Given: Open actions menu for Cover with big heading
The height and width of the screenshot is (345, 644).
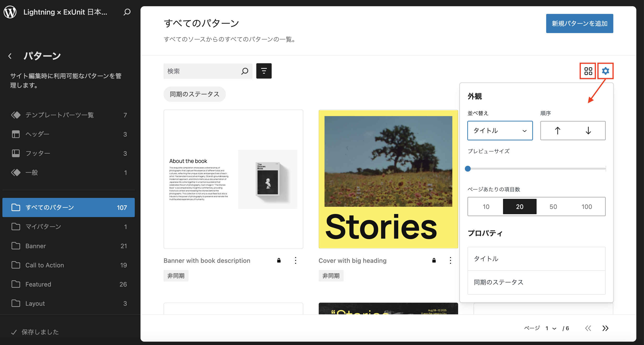Looking at the screenshot, I should point(450,260).
